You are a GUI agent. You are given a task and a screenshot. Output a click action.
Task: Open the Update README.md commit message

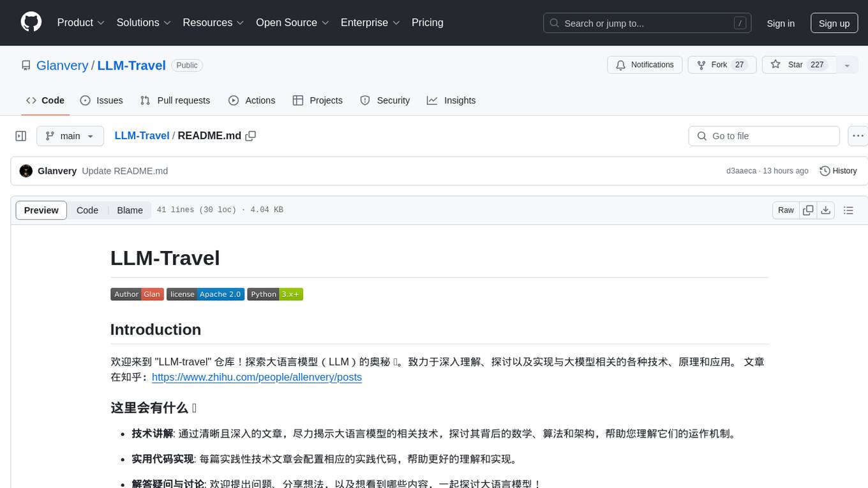point(125,171)
